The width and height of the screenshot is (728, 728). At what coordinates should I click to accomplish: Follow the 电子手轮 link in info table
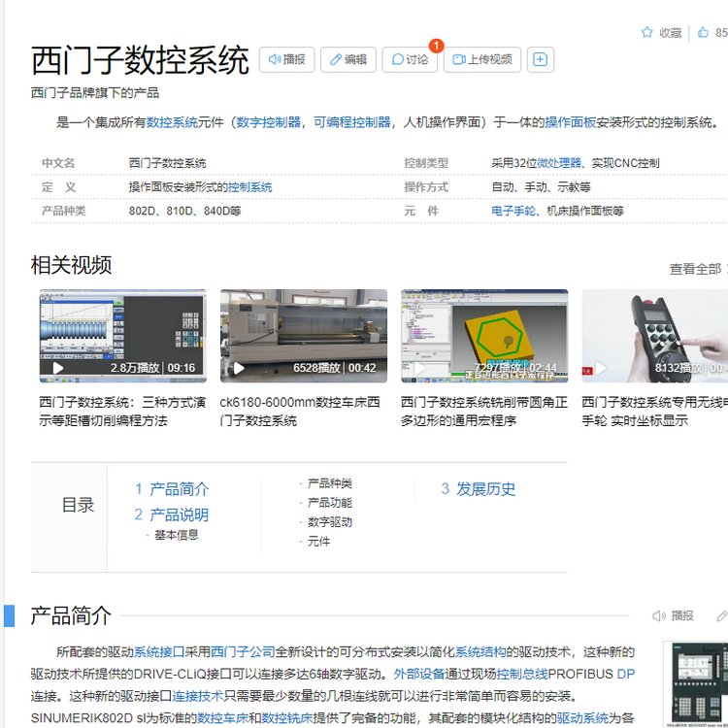[513, 211]
